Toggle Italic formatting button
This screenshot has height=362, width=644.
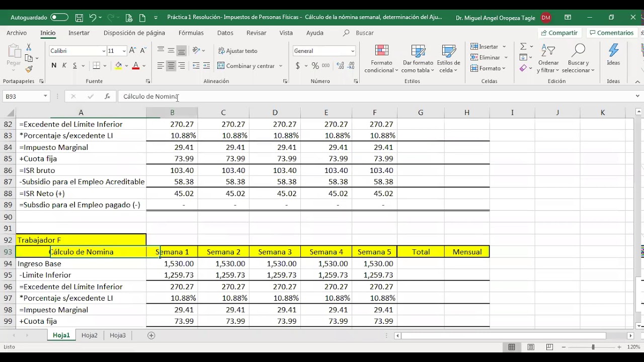[x=64, y=66]
